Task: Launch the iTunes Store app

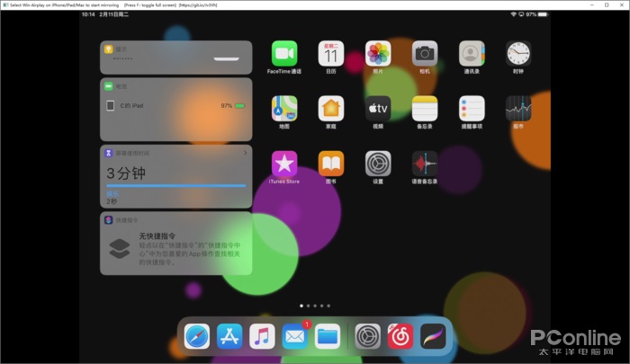Action: [x=284, y=164]
